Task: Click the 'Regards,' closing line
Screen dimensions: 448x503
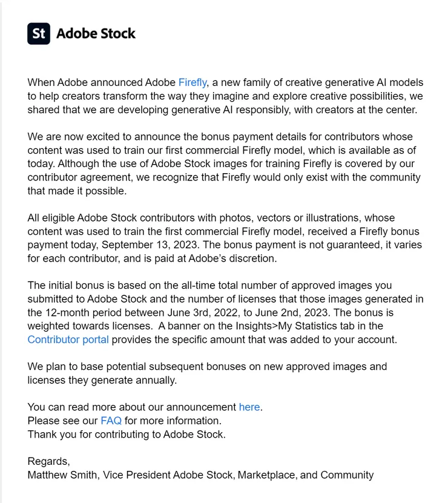Action: [48, 461]
